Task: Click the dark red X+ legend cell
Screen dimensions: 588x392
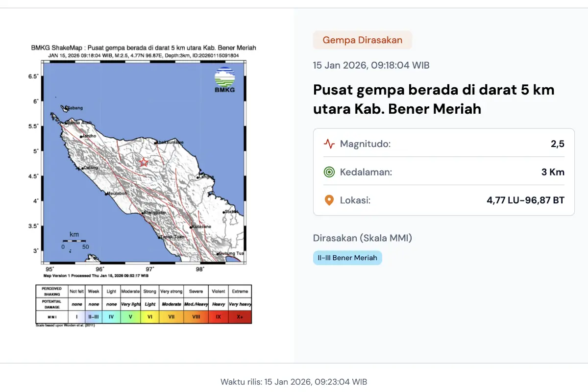Action: pos(240,317)
